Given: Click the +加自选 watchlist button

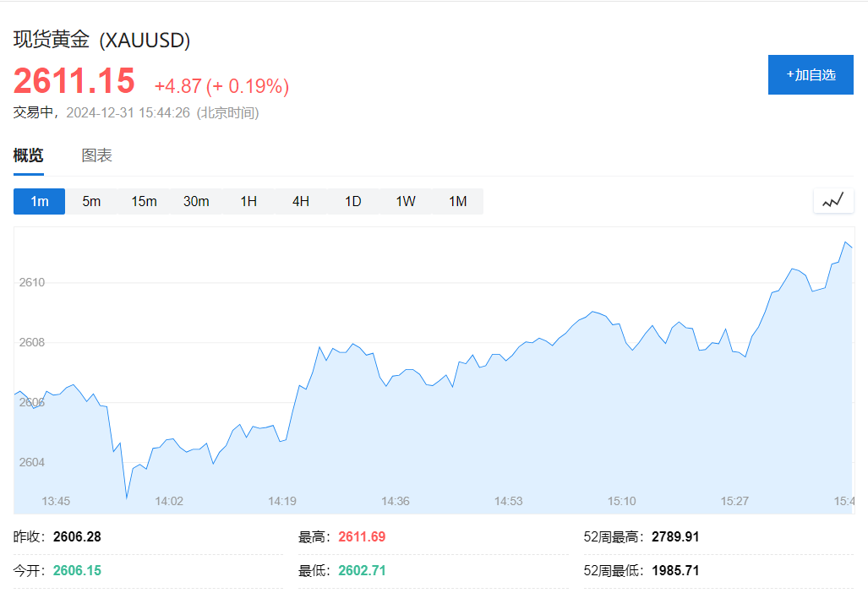Looking at the screenshot, I should click(810, 74).
